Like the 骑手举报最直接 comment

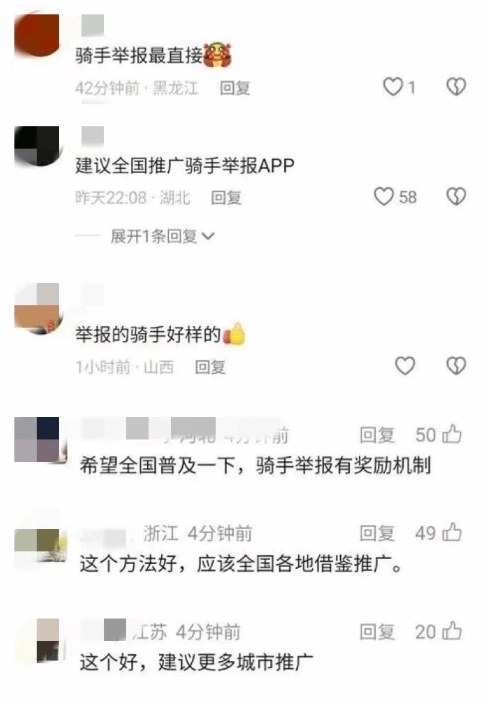(x=393, y=87)
